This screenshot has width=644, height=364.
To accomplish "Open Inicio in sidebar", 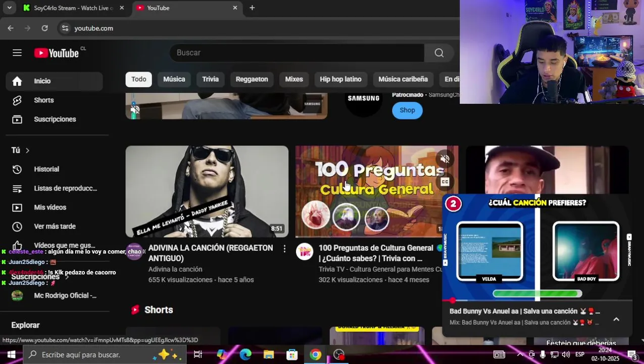I will (55, 81).
